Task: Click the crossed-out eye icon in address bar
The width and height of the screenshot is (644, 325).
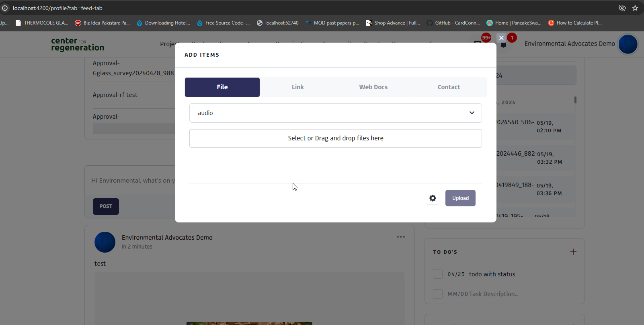Action: point(622,8)
